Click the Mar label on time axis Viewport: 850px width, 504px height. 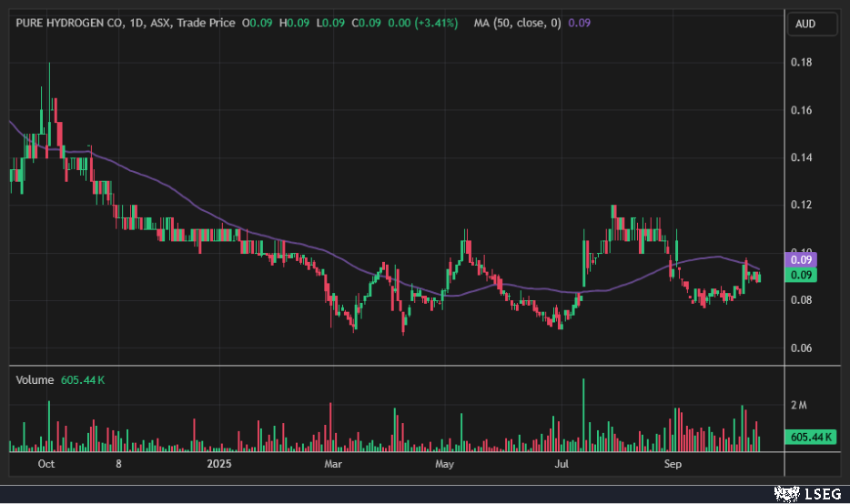point(332,465)
